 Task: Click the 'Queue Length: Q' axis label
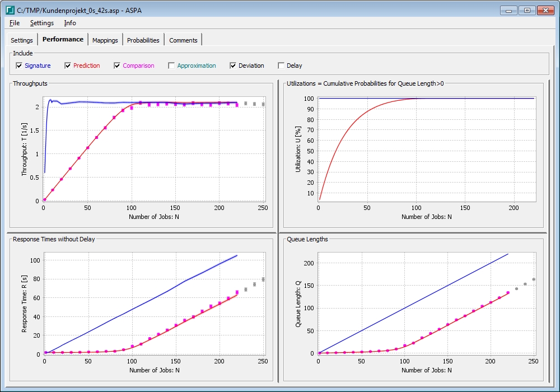[x=298, y=304]
